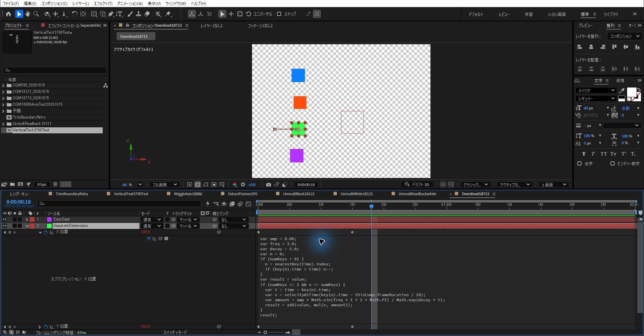Open the エフェクト(T) menu
The image size is (644, 336).
tap(103, 3)
